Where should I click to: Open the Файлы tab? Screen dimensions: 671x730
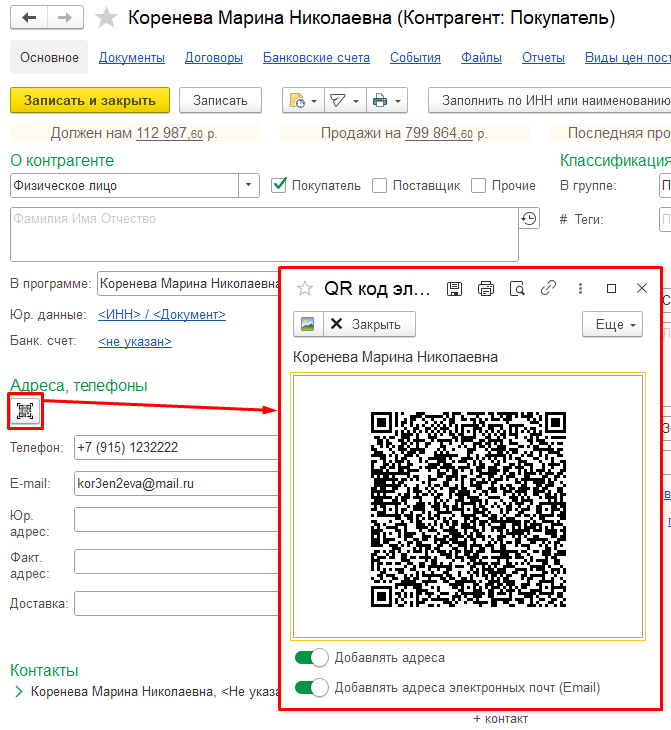point(481,58)
